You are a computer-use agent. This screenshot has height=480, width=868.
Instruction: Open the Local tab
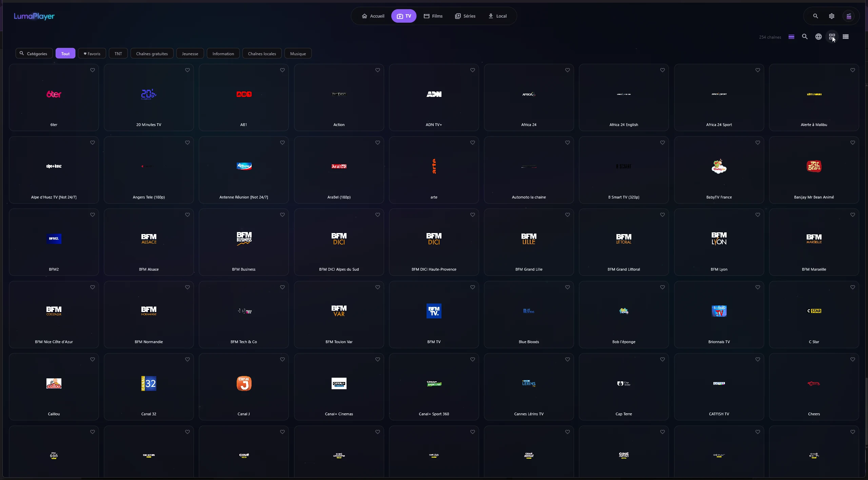(x=497, y=16)
